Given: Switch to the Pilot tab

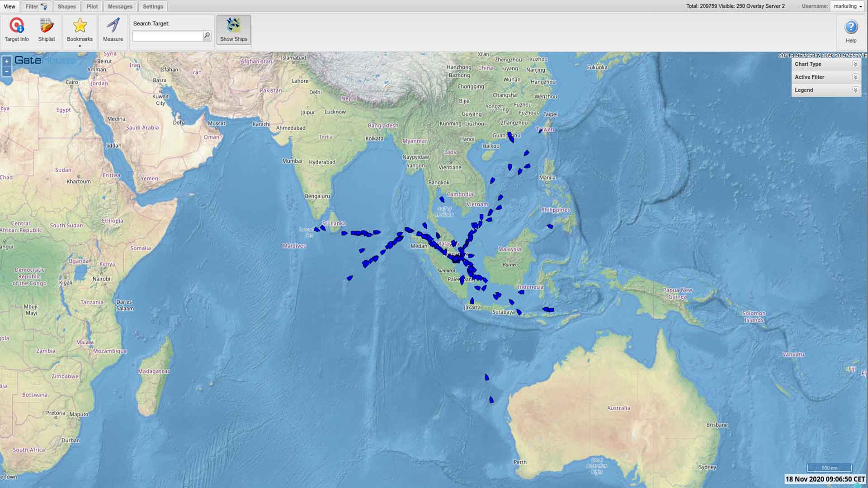Looking at the screenshot, I should click(92, 6).
